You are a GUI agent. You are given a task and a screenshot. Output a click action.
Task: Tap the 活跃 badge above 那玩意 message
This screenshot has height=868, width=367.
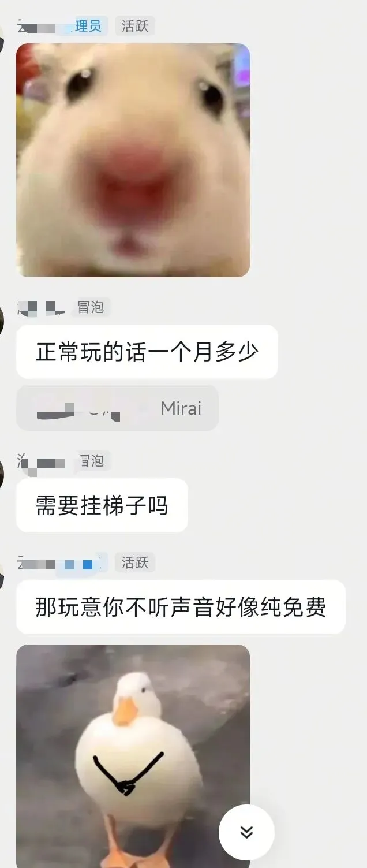point(135,562)
